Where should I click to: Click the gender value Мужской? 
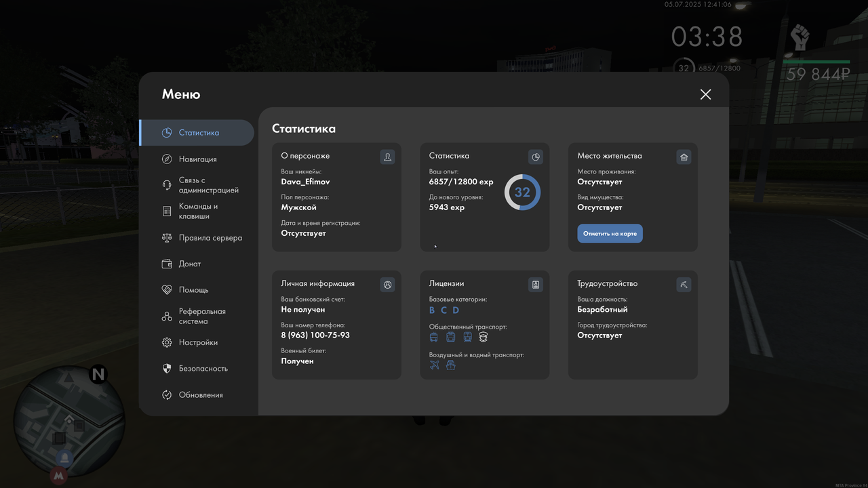299,207
